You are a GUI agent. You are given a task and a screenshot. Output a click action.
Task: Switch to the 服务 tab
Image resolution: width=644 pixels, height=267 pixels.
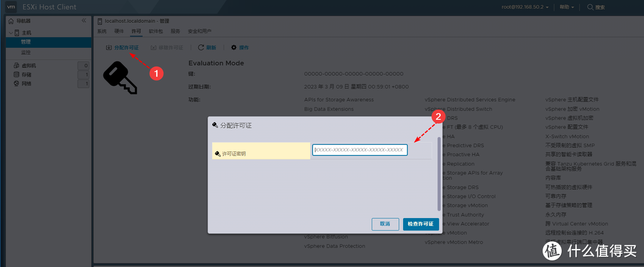175,31
